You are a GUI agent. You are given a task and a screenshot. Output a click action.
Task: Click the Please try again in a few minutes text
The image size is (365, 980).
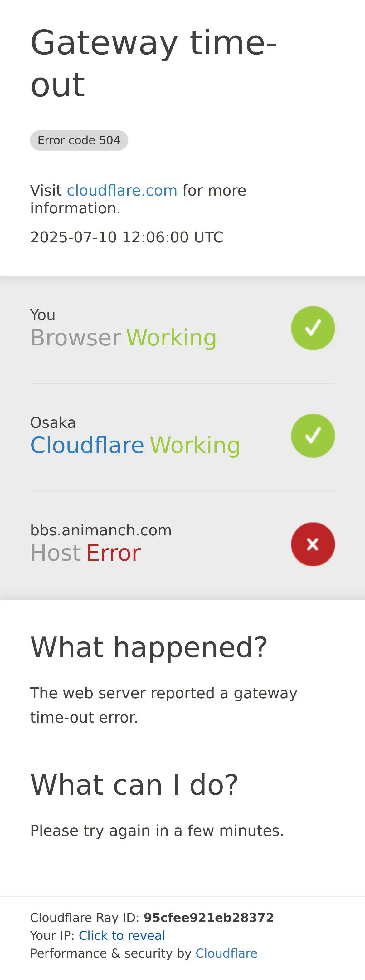[x=157, y=831]
